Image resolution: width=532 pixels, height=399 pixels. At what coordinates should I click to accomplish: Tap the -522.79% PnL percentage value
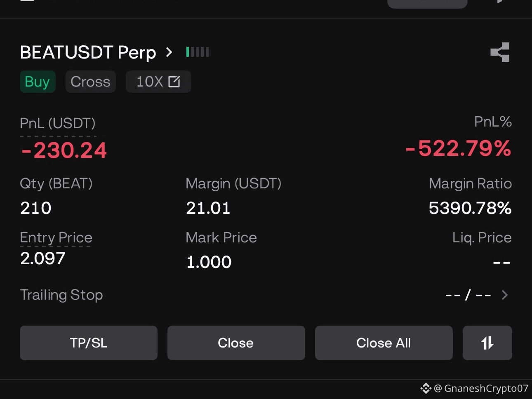458,148
